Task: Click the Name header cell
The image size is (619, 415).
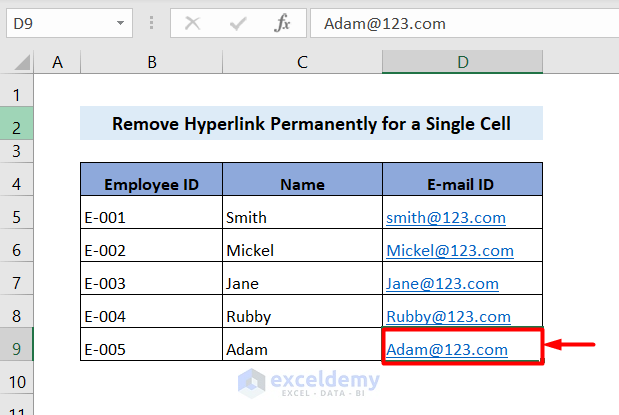Action: (x=302, y=179)
